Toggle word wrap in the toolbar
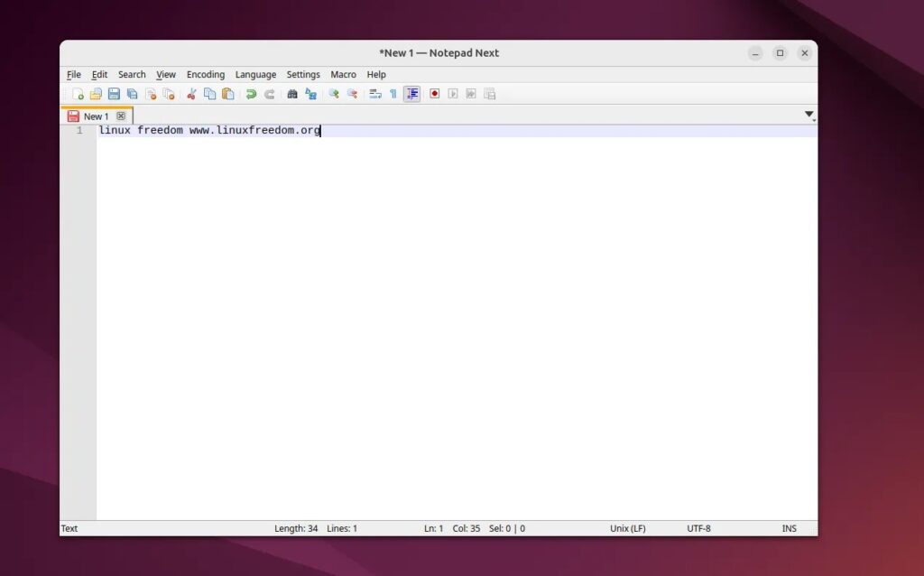Image resolution: width=924 pixels, height=576 pixels. coord(374,94)
